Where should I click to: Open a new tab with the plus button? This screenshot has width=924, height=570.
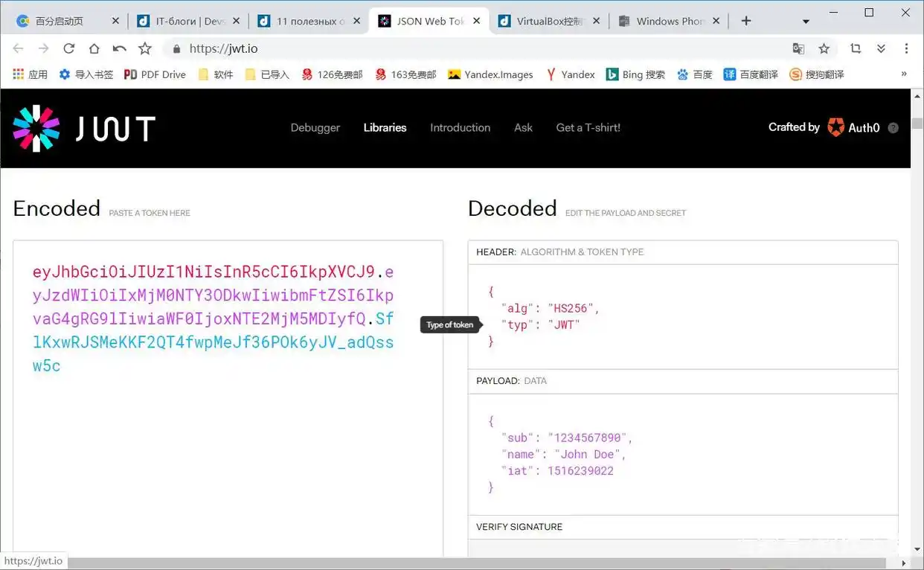click(x=745, y=20)
